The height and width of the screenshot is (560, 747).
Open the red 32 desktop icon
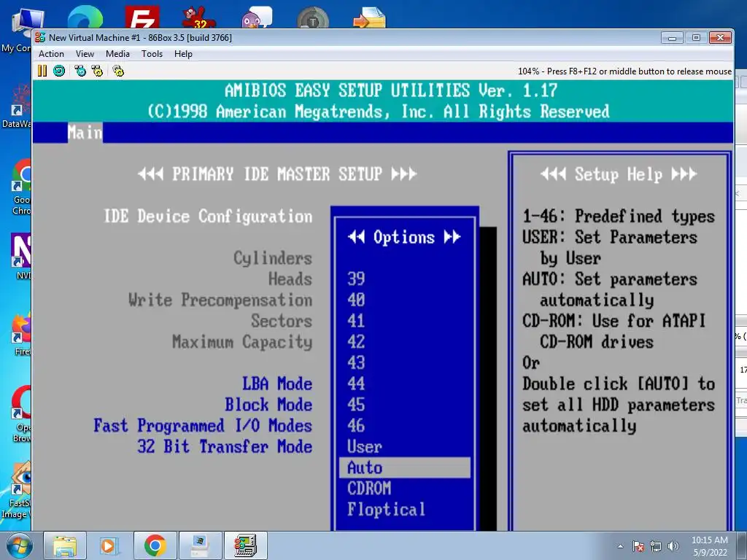click(x=199, y=17)
